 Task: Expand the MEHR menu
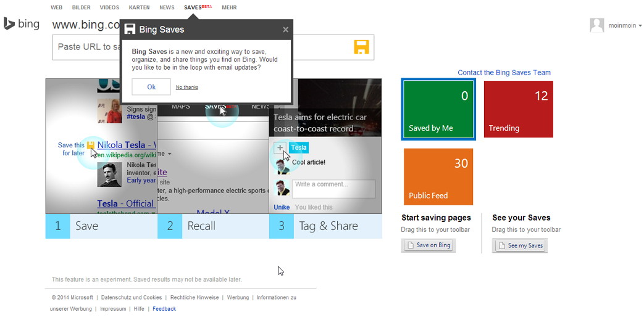229,7
